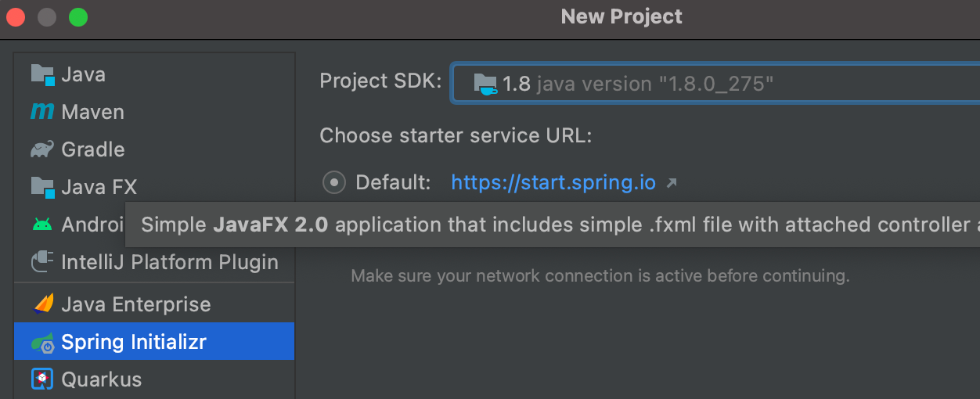Click the green zoom window button
980x399 pixels.
[78, 17]
